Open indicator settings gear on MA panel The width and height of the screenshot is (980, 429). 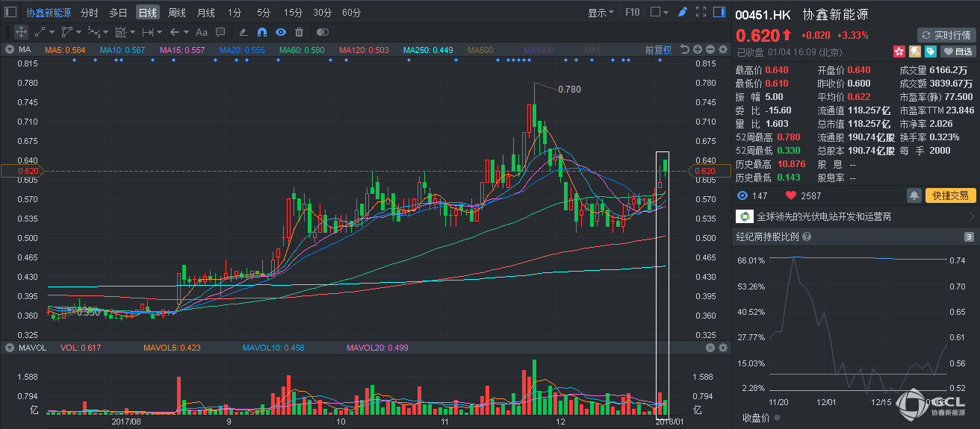click(722, 50)
